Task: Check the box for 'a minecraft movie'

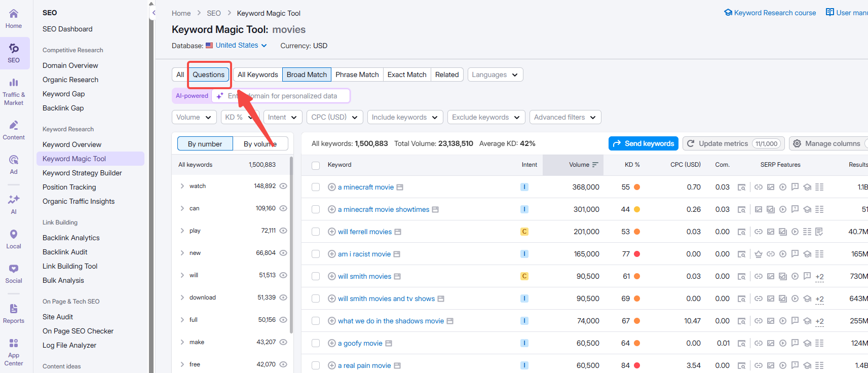Action: (x=316, y=187)
